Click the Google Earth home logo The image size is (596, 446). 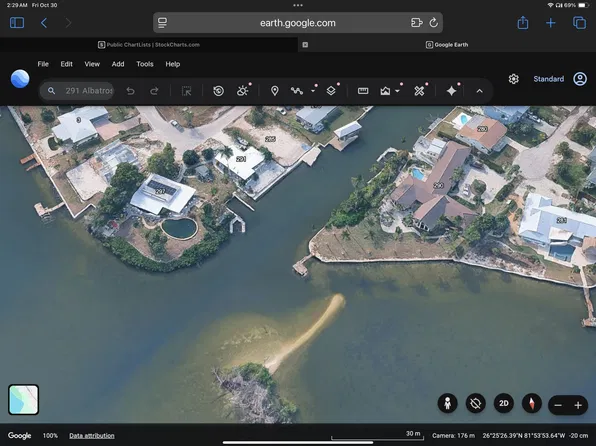pyautogui.click(x=20, y=79)
